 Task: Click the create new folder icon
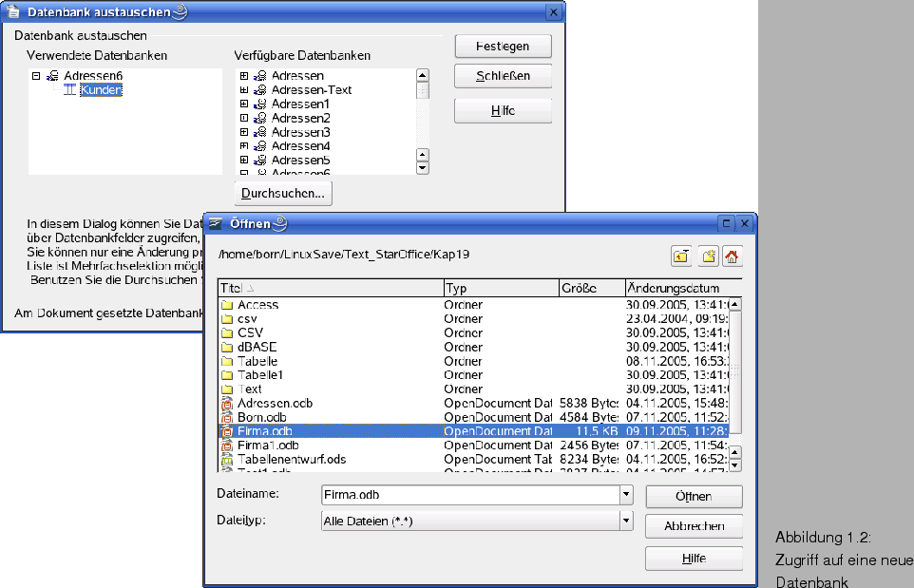pyautogui.click(x=708, y=256)
